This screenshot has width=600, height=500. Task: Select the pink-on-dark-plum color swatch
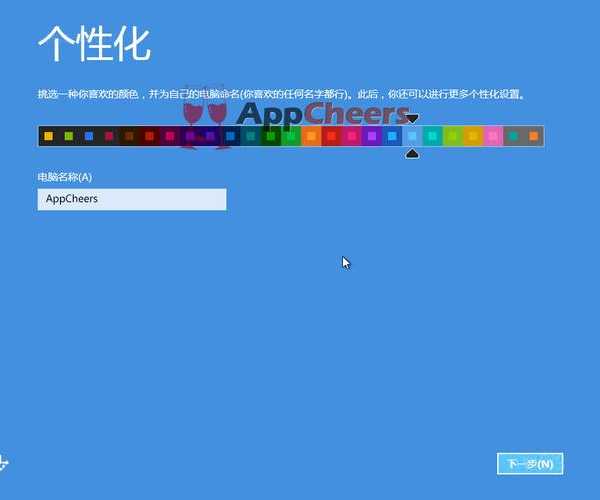tap(170, 136)
